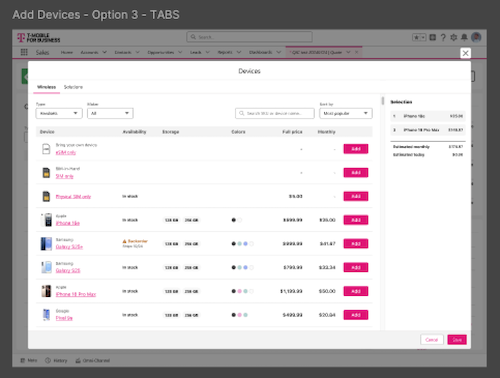Open the Opportunities nav item

coord(161,52)
